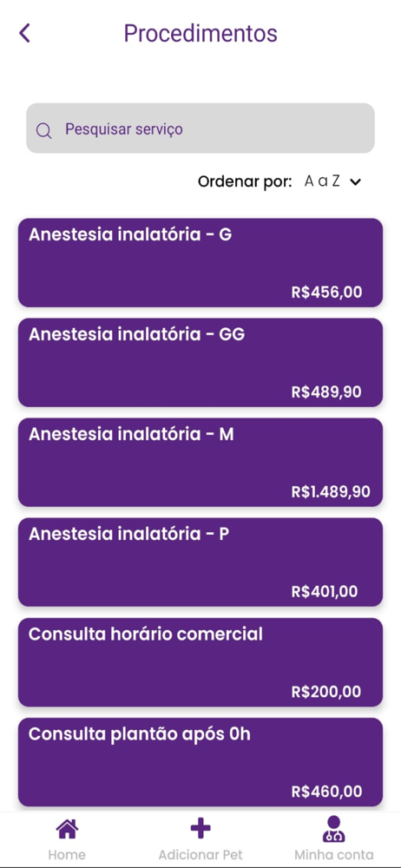The width and height of the screenshot is (401, 868).
Task: Tap the plus Adicionar Pet icon
Action: click(x=200, y=829)
